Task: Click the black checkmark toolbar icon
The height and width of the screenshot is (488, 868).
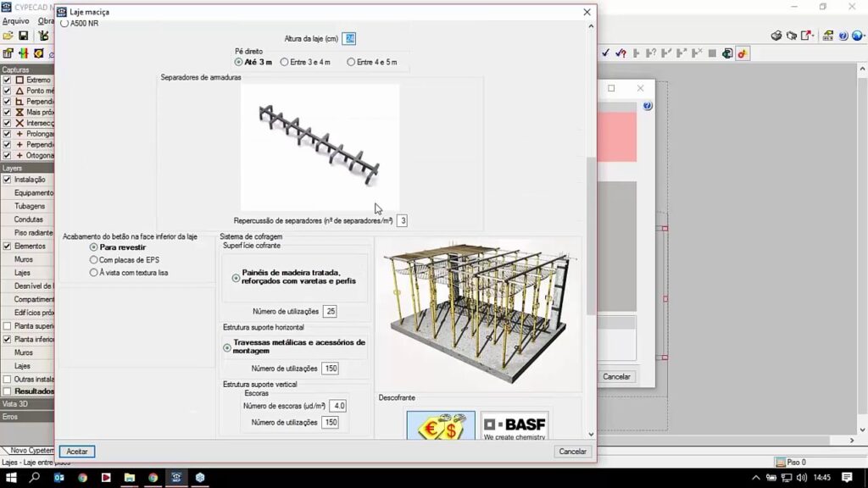Action: [605, 53]
